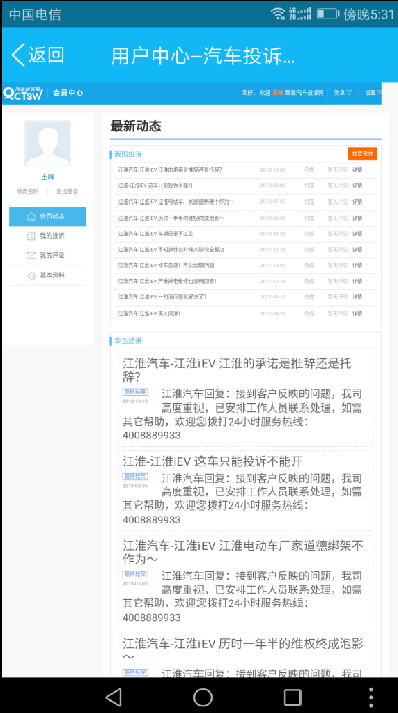Open 我的评论 in the sidebar
This screenshot has height=713, width=398.
point(47,256)
